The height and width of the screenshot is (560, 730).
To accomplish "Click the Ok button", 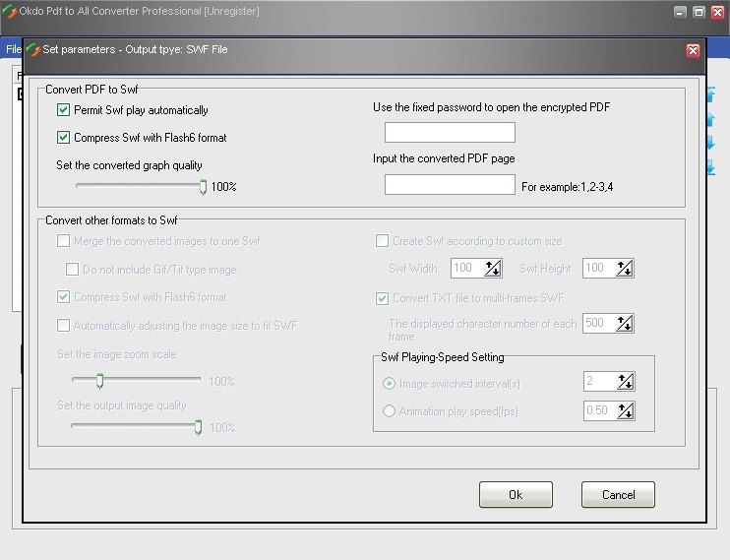I will pyautogui.click(x=516, y=494).
